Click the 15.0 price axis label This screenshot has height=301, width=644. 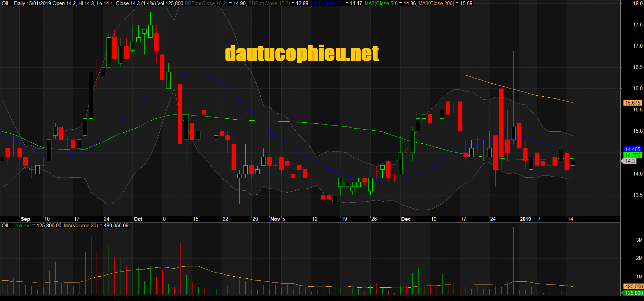(x=638, y=131)
